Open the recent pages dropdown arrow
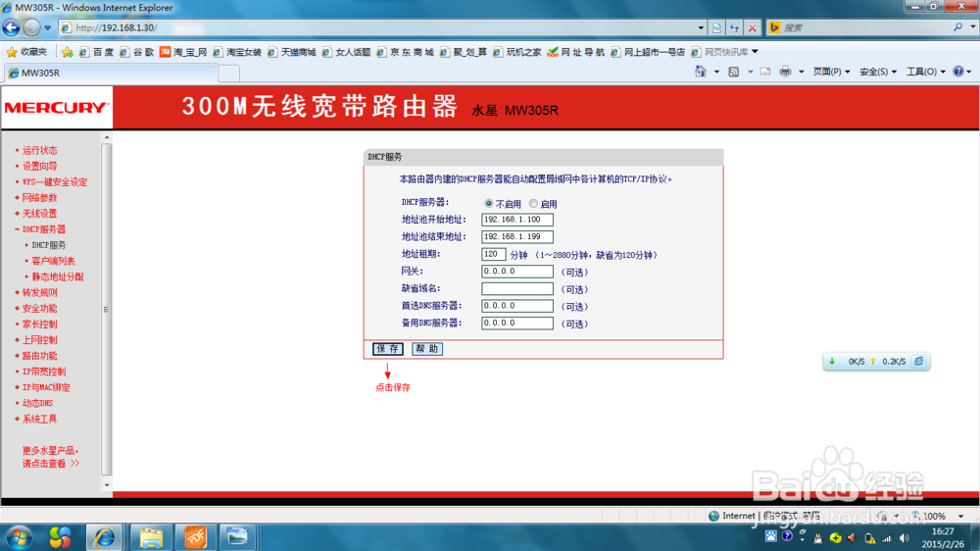980x551 pixels. [47, 27]
